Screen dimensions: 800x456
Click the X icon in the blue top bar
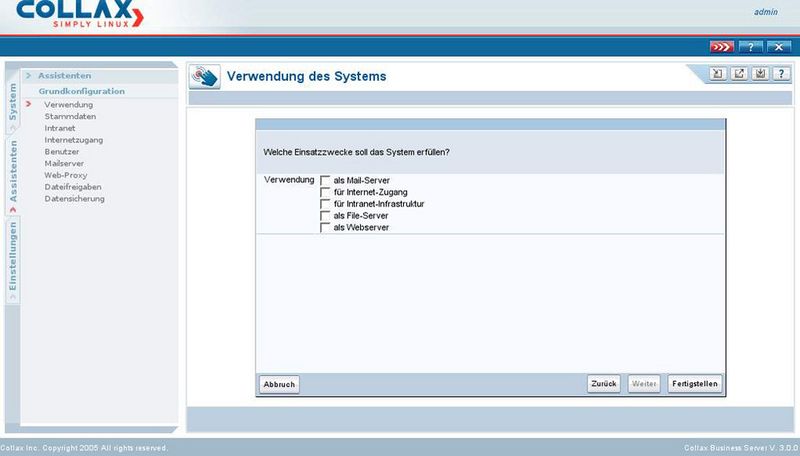click(x=779, y=47)
